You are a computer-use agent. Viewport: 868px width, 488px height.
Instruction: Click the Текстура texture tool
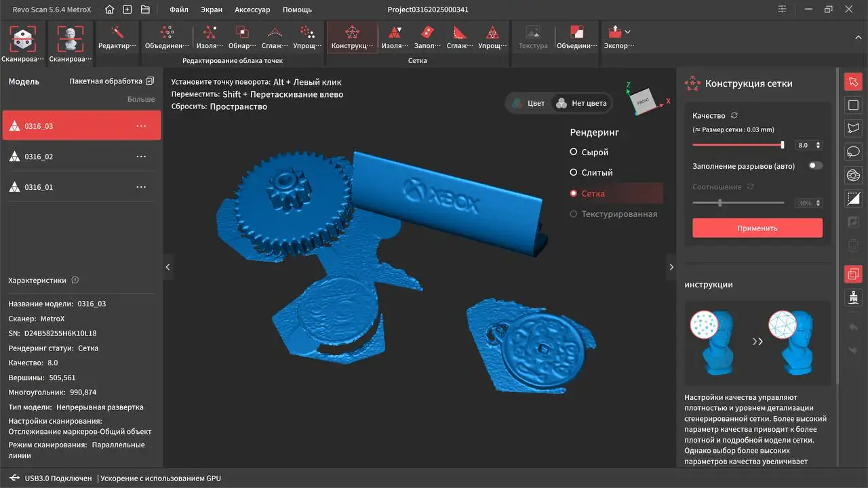[x=533, y=38]
